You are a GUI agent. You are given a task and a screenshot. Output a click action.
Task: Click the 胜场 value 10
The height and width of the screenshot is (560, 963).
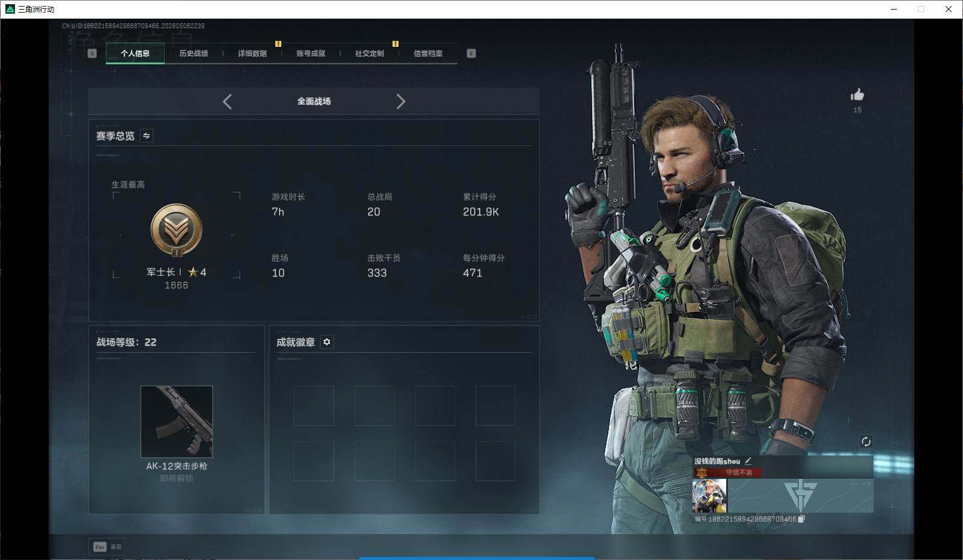278,273
